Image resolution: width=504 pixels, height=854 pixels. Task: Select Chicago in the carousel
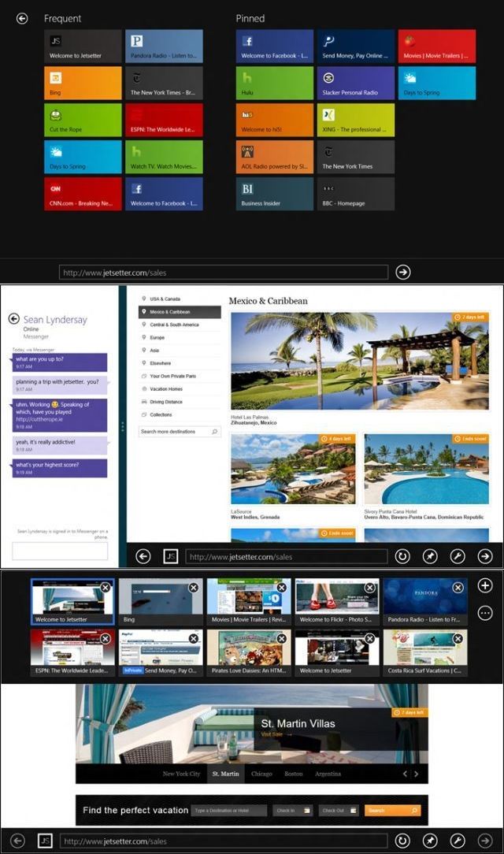261,774
